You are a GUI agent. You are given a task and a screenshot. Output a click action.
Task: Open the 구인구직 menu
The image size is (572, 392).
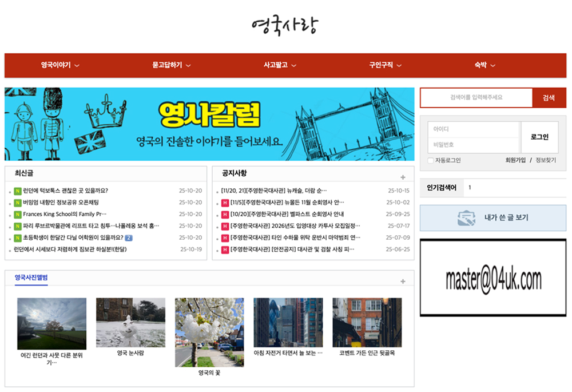point(385,66)
